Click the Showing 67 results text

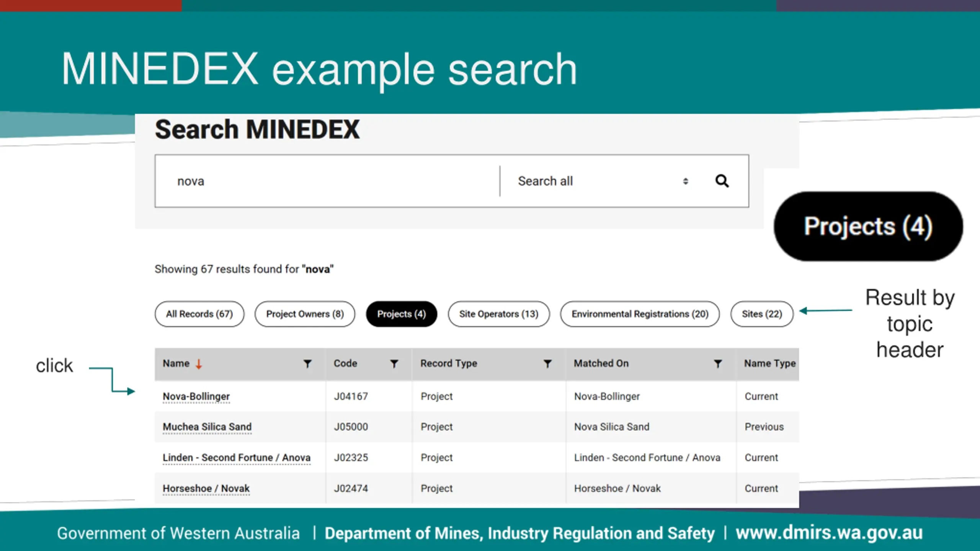[244, 269]
